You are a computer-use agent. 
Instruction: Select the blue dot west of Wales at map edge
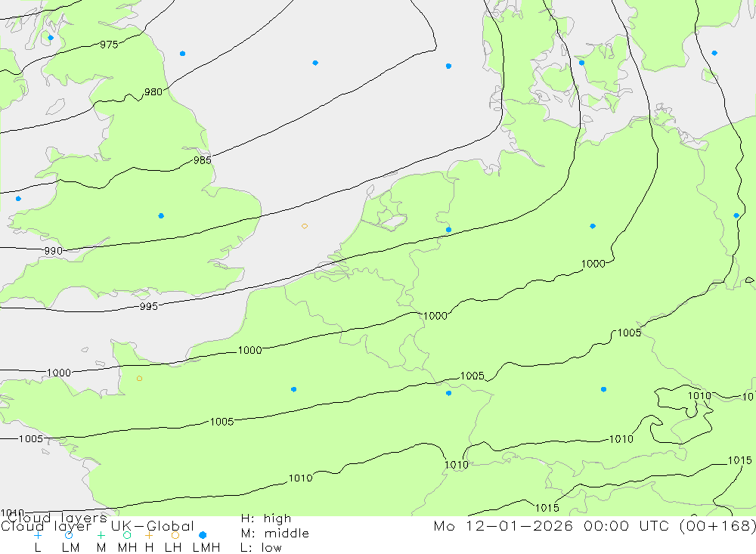pyautogui.click(x=18, y=199)
